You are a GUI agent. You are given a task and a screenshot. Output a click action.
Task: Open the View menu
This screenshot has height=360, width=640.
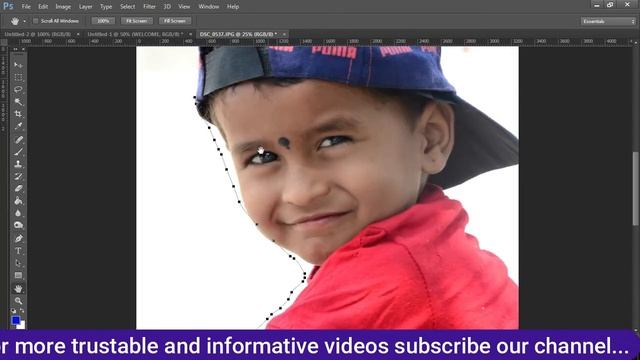[184, 7]
